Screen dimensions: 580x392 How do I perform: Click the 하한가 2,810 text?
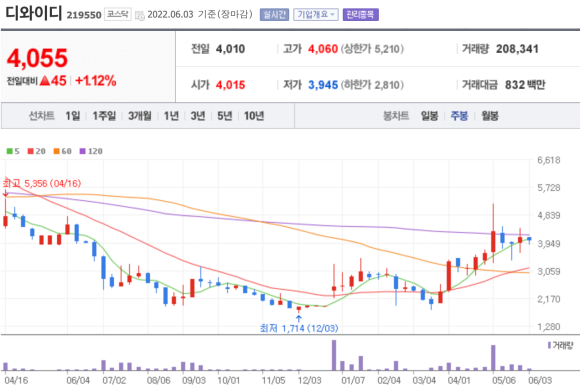(372, 85)
